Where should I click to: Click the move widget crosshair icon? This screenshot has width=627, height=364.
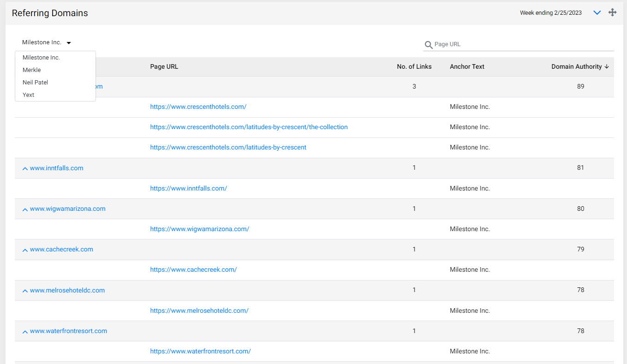coord(613,12)
